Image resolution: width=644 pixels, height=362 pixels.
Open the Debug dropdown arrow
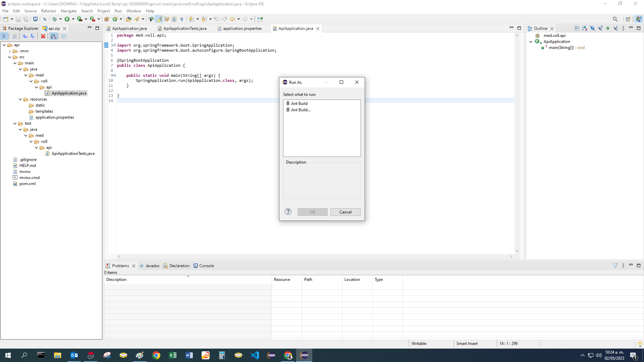coord(60,19)
